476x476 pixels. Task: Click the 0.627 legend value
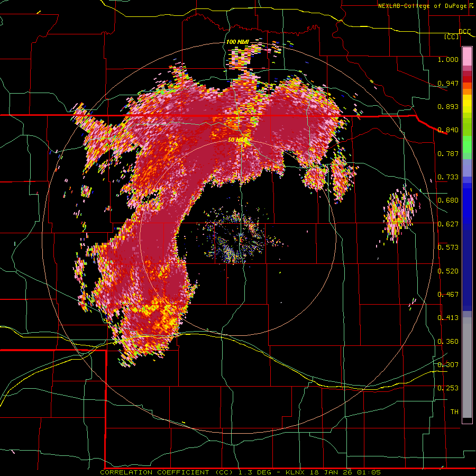448,224
